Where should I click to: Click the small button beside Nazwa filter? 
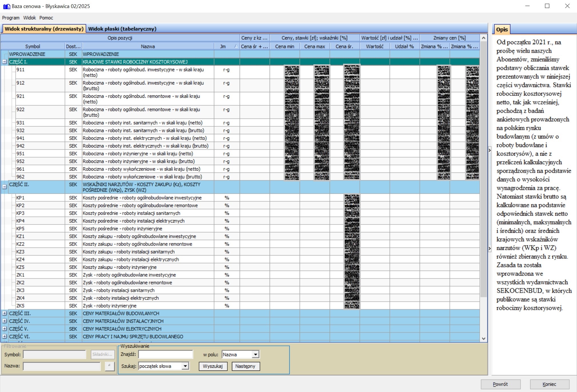point(110,366)
